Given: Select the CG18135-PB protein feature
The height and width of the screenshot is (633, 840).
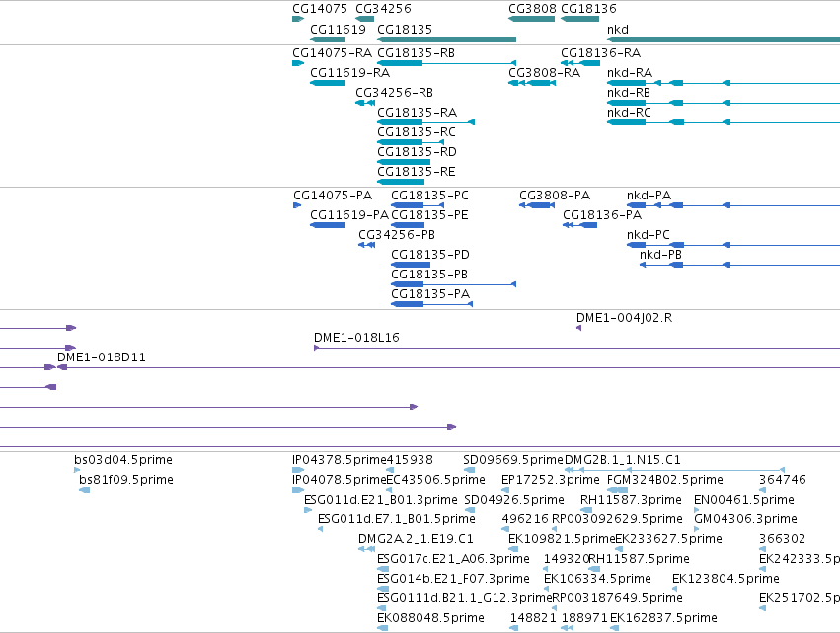Looking at the screenshot, I should [x=453, y=284].
